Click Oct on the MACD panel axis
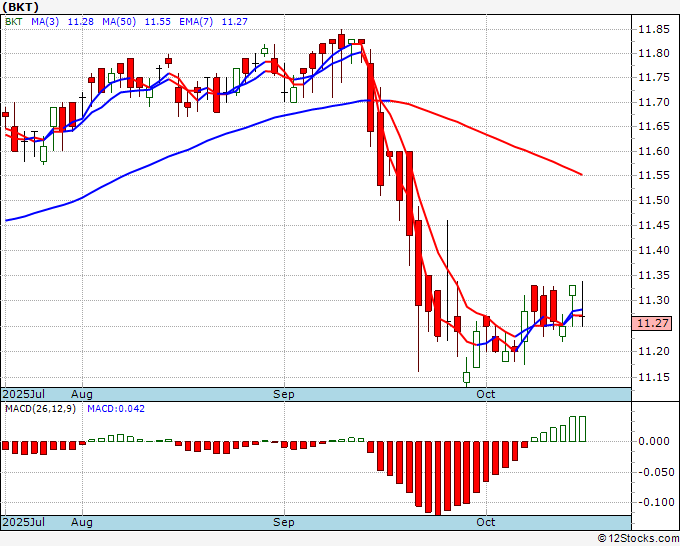The height and width of the screenshot is (546, 680). coord(485,522)
